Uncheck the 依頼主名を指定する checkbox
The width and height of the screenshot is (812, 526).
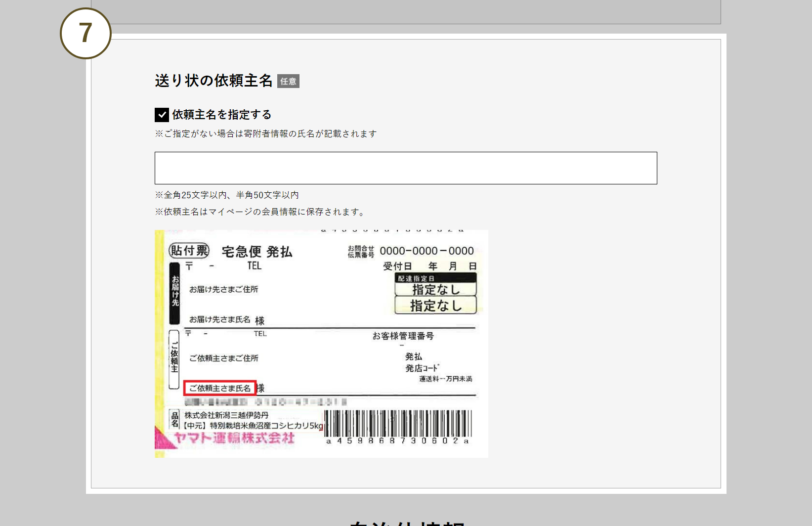(x=162, y=115)
